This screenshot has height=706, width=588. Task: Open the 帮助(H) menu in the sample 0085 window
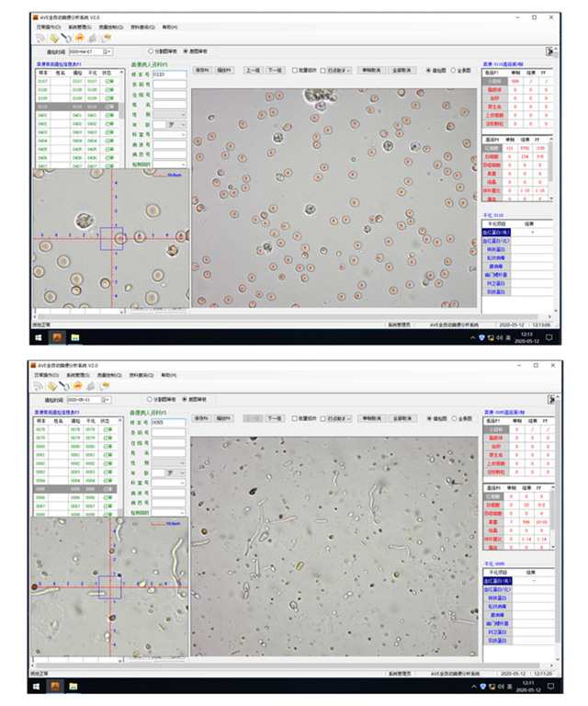[x=169, y=375]
